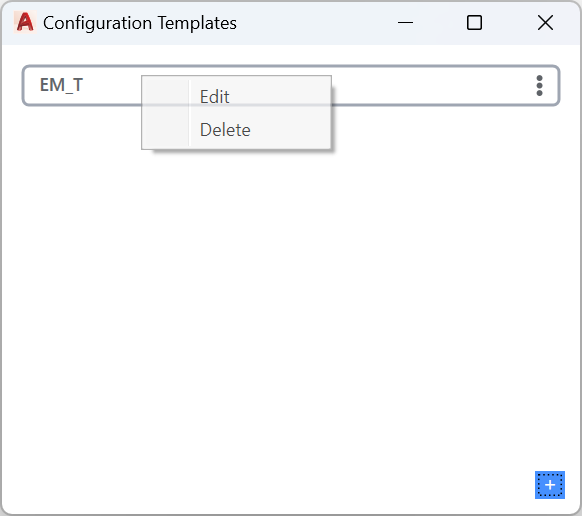Click the blank icon gutter beside Delete
This screenshot has width=582, height=516.
[x=166, y=130]
